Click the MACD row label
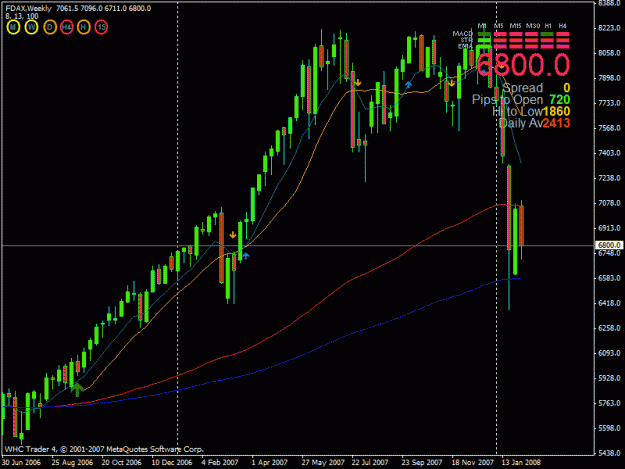Image resolution: width=625 pixels, height=469 pixels. click(463, 34)
